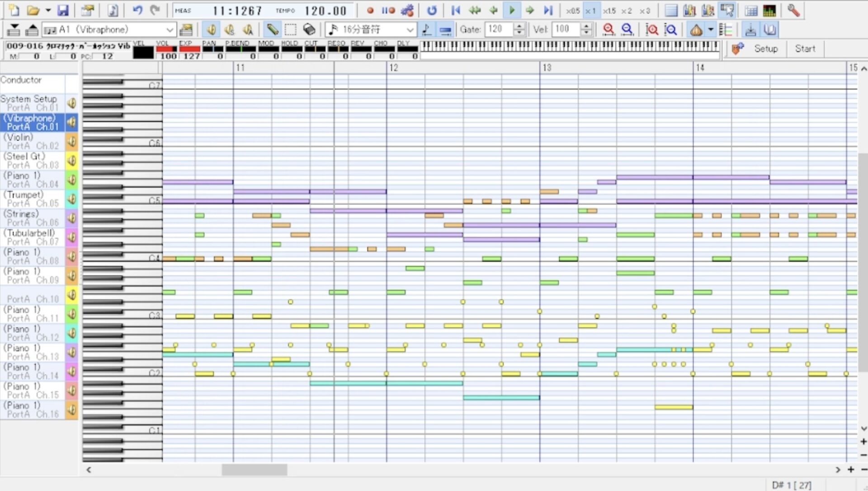Screen dimensions: 868x491
Task: Select the pencil draw tool
Action: pyautogui.click(x=272, y=30)
